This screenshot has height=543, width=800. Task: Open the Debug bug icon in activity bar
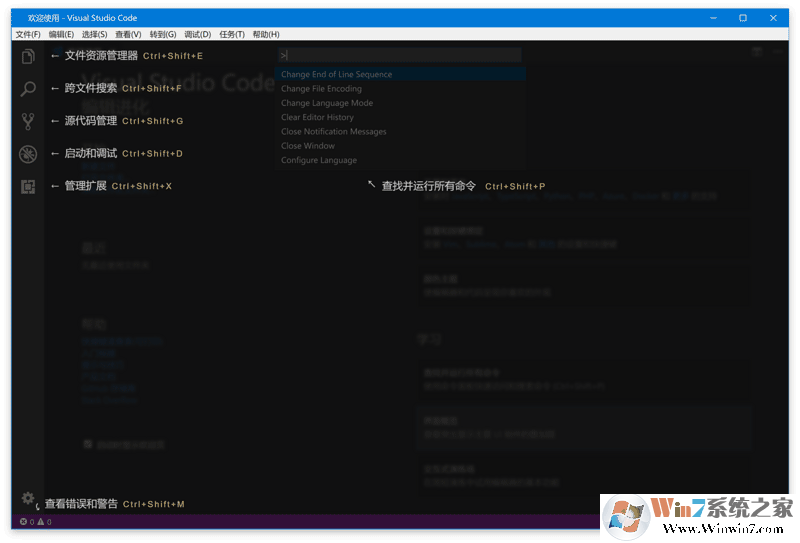click(28, 154)
